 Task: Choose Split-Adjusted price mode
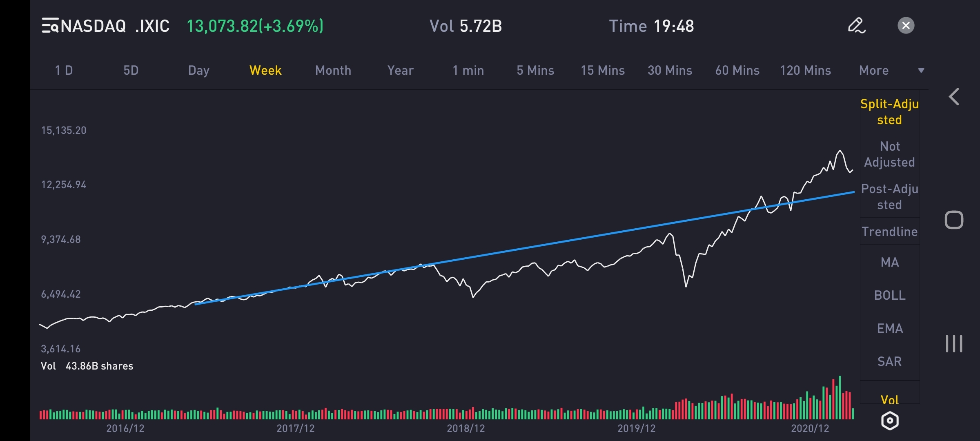[890, 112]
